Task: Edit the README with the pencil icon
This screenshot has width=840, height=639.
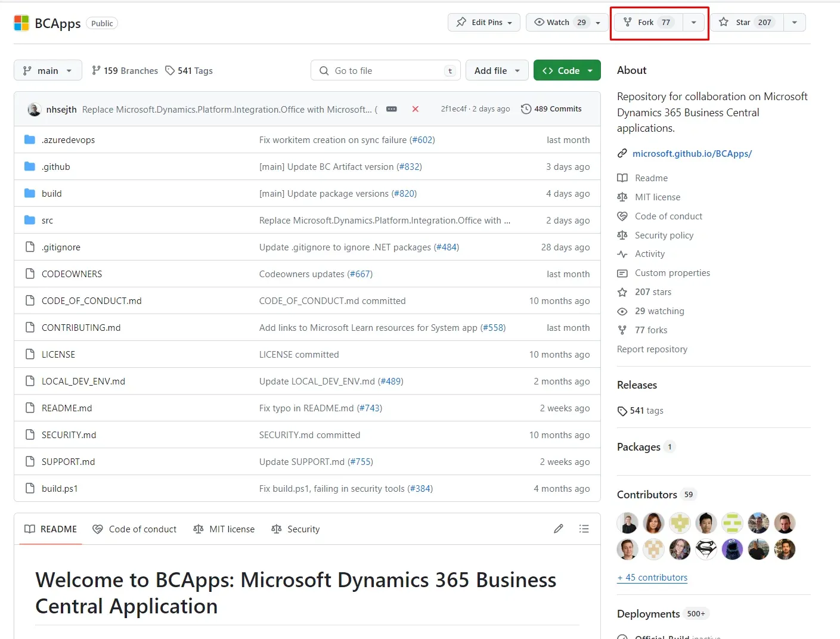Action: [x=559, y=529]
